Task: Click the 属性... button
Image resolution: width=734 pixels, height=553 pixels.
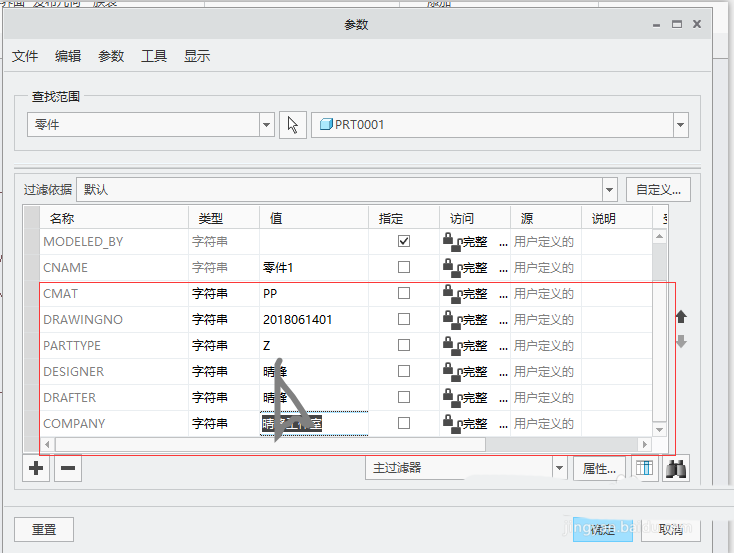Action: point(599,468)
